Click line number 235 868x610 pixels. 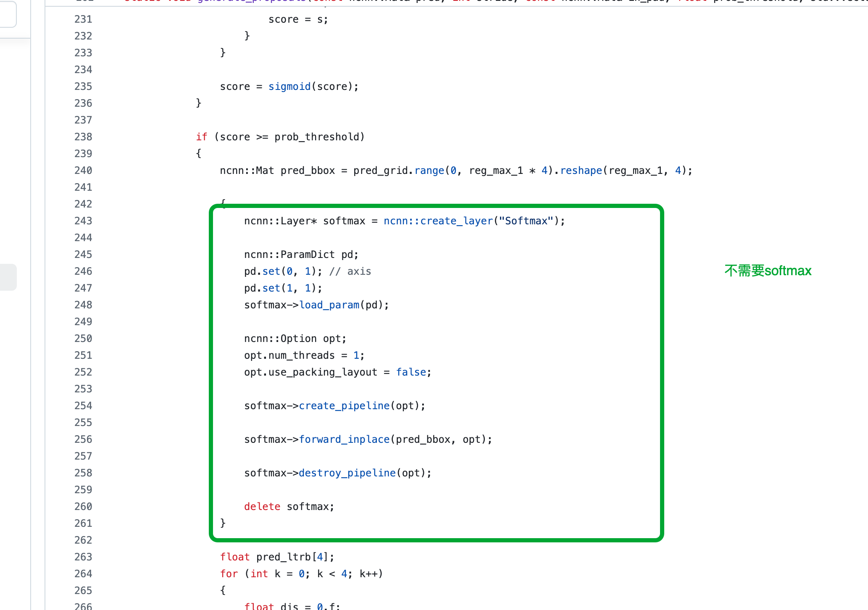pyautogui.click(x=83, y=87)
